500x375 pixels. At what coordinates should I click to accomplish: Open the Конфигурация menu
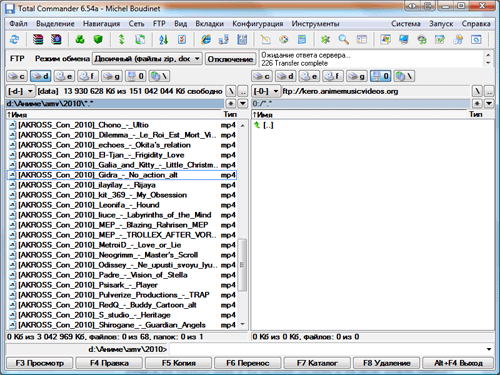coord(258,24)
